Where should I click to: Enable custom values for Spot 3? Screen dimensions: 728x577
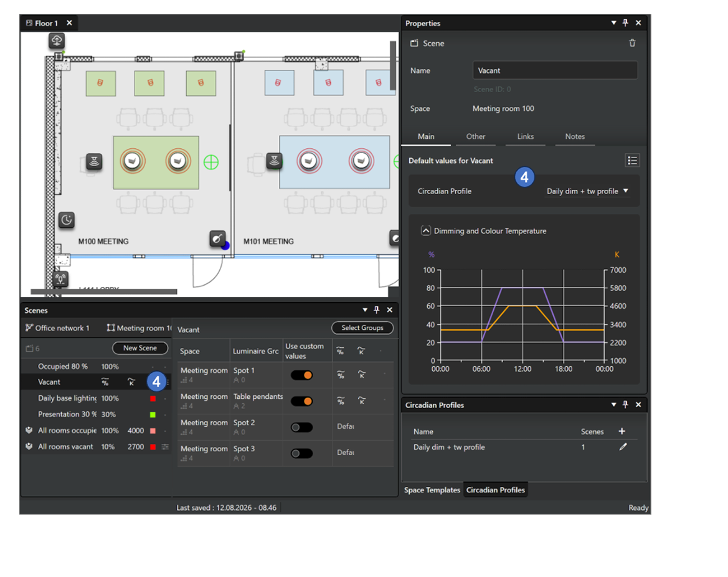[x=302, y=453]
